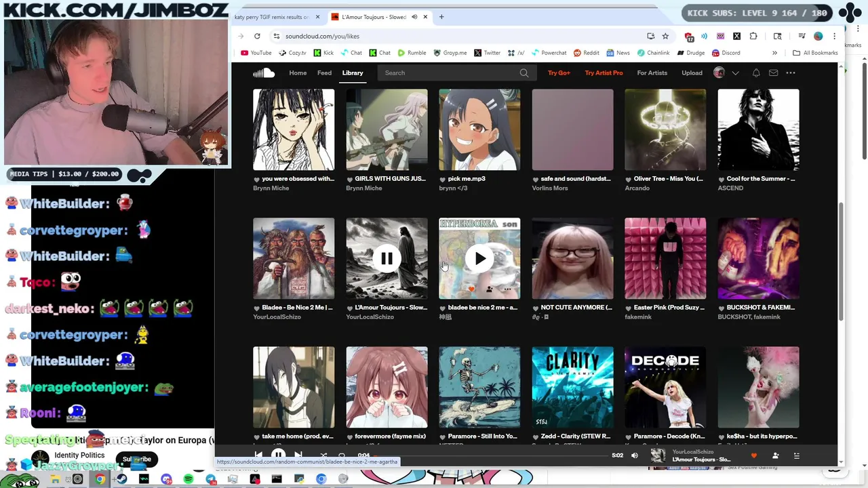Click the Try Go+ link
The image size is (868, 488).
(x=559, y=73)
